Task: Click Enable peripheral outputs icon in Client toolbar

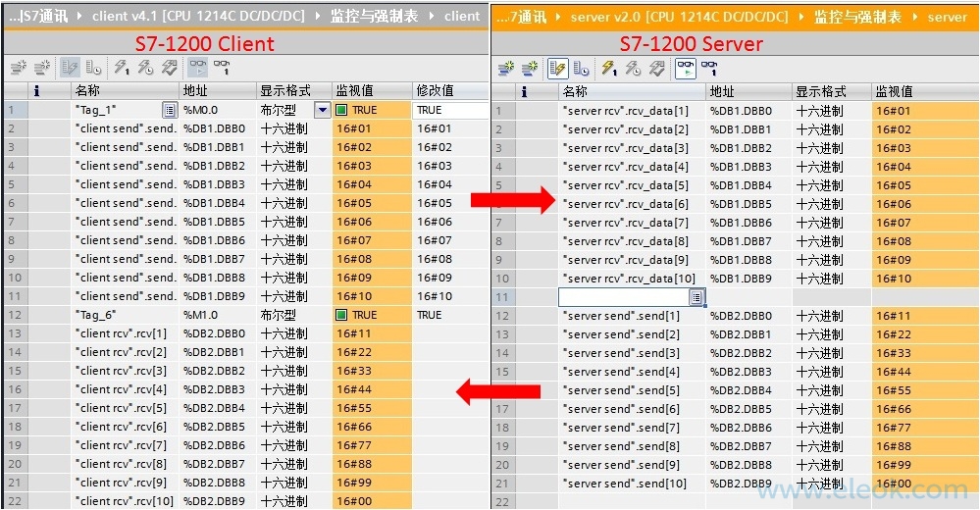Action: point(169,68)
